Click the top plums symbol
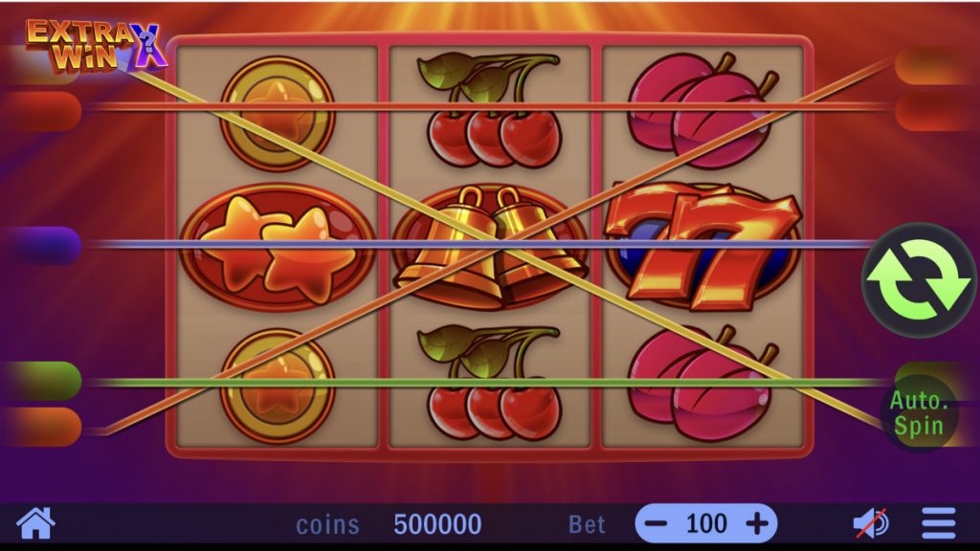 click(702, 110)
